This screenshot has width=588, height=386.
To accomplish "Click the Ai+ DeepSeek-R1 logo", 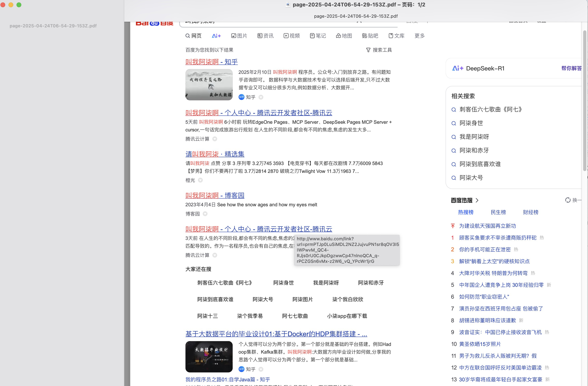I will coord(457,68).
